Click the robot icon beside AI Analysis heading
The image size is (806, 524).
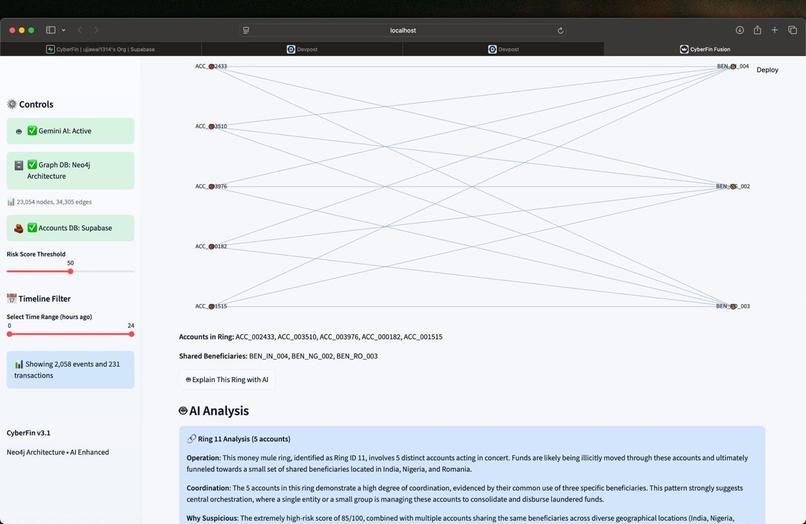point(183,410)
